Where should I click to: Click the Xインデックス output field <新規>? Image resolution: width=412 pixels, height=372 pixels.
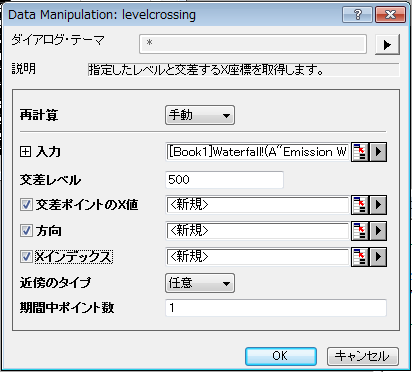point(257,257)
